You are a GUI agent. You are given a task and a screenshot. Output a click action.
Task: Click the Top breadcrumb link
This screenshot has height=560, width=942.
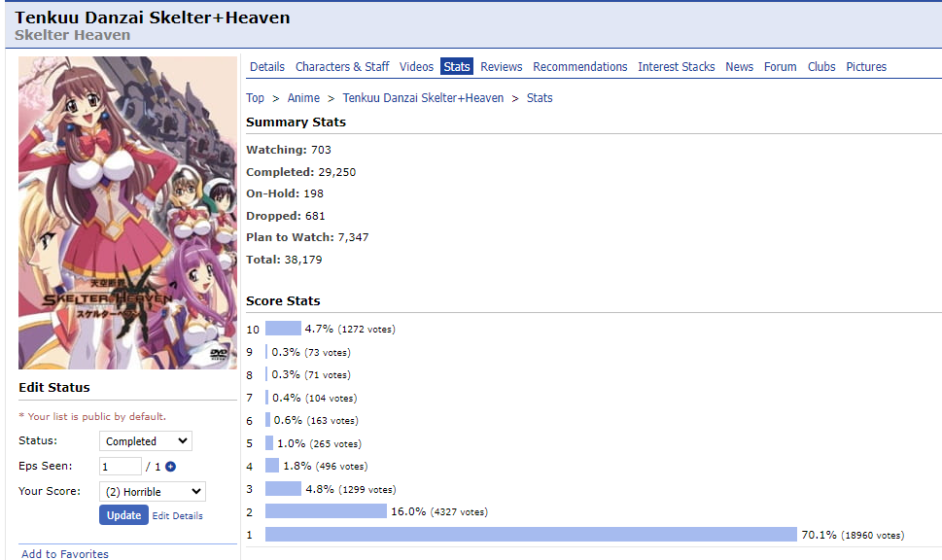(255, 98)
